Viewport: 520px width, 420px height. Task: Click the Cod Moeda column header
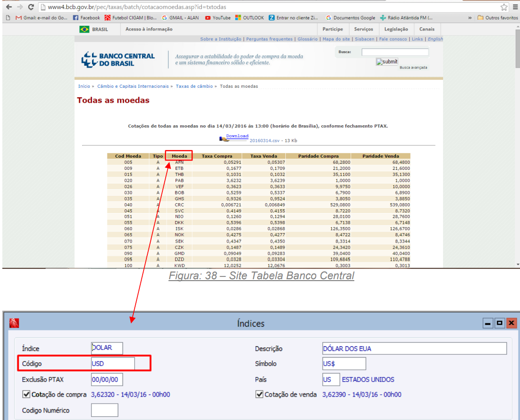(128, 156)
